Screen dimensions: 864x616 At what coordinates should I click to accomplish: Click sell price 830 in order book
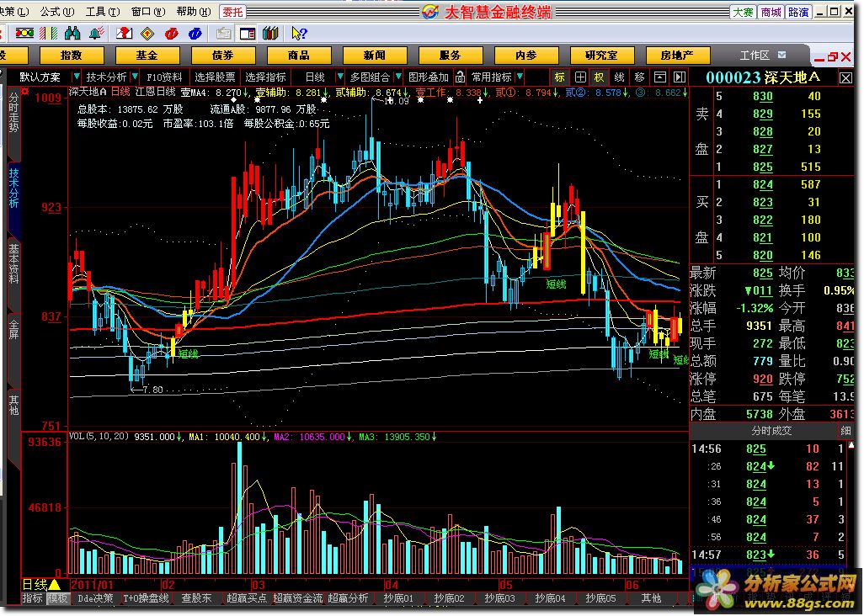(763, 96)
